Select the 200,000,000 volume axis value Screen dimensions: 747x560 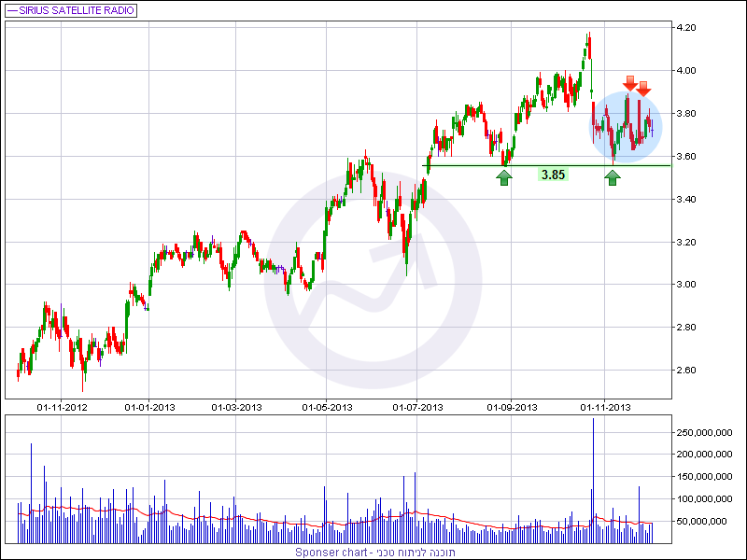tap(704, 455)
